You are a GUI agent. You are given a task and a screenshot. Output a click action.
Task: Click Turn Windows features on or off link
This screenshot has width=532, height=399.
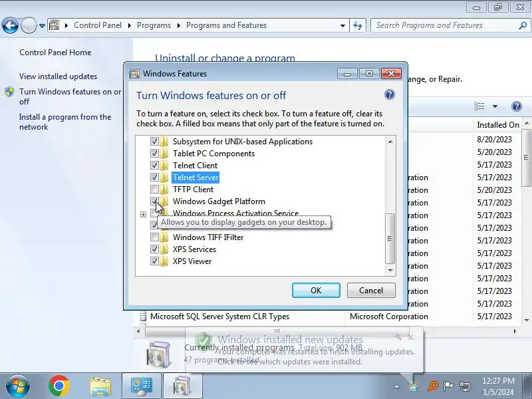[x=70, y=96]
